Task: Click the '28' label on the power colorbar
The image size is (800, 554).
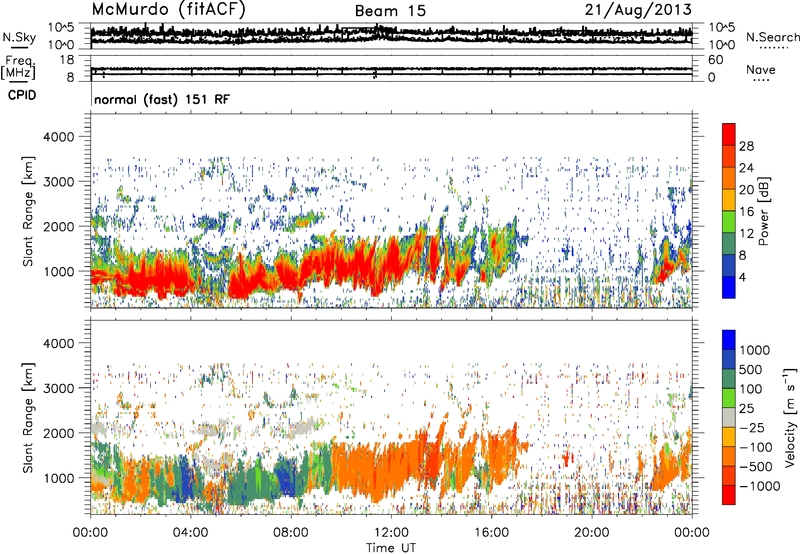Action: pos(746,146)
